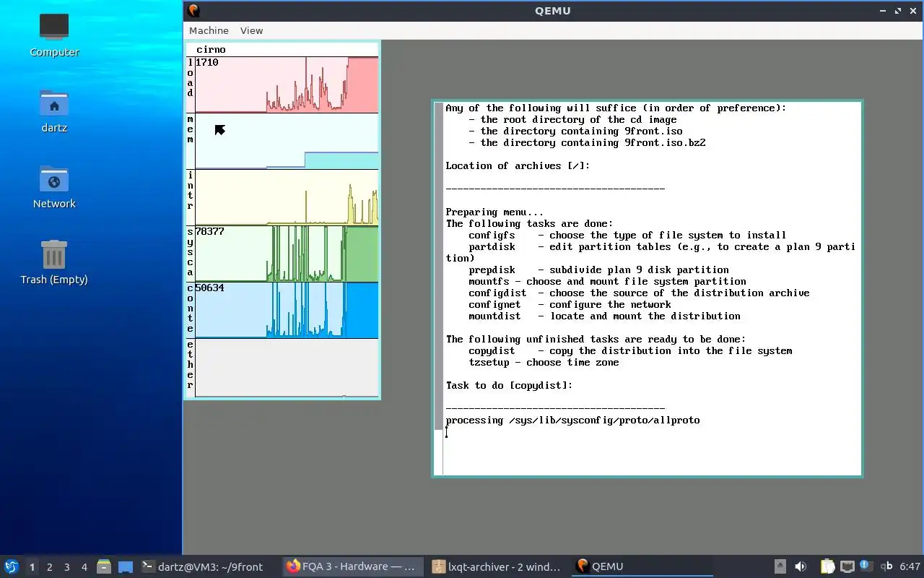Click the 'tzsetup - choose time zone' line

point(544,362)
